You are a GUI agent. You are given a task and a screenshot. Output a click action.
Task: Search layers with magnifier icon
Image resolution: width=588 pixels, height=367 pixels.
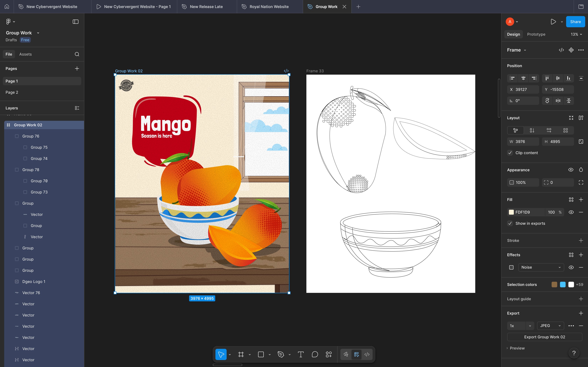(77, 54)
